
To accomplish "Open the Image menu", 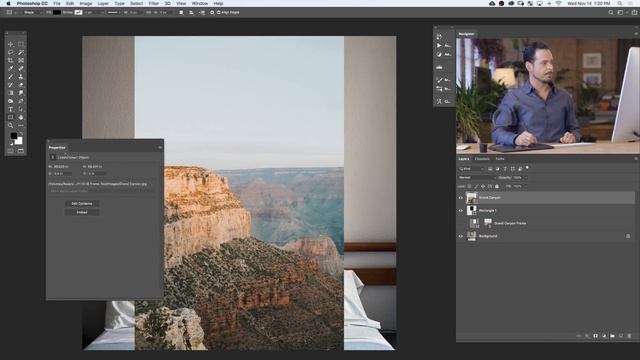I will pos(86,3).
